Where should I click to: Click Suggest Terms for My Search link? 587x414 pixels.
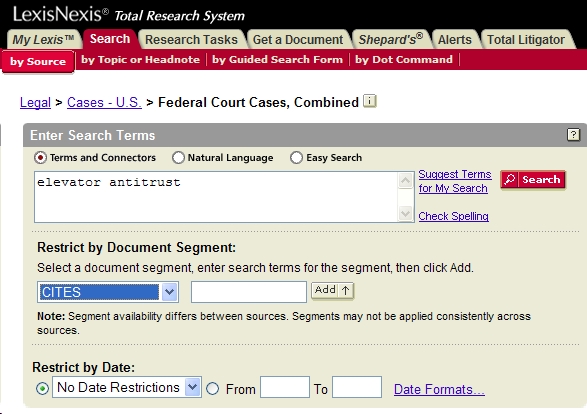(x=454, y=181)
